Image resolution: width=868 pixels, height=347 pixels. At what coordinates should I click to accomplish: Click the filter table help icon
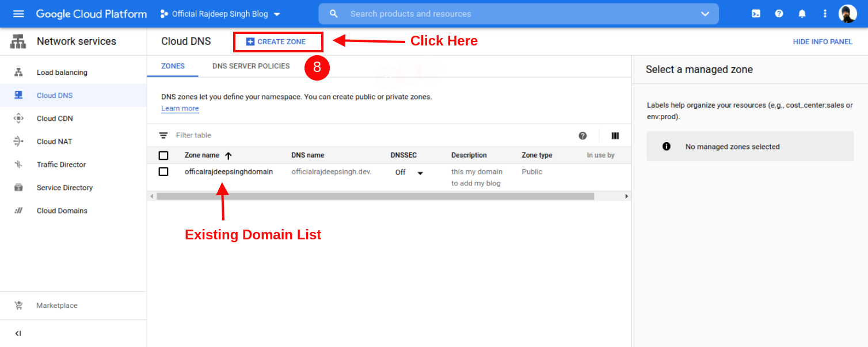[583, 136]
